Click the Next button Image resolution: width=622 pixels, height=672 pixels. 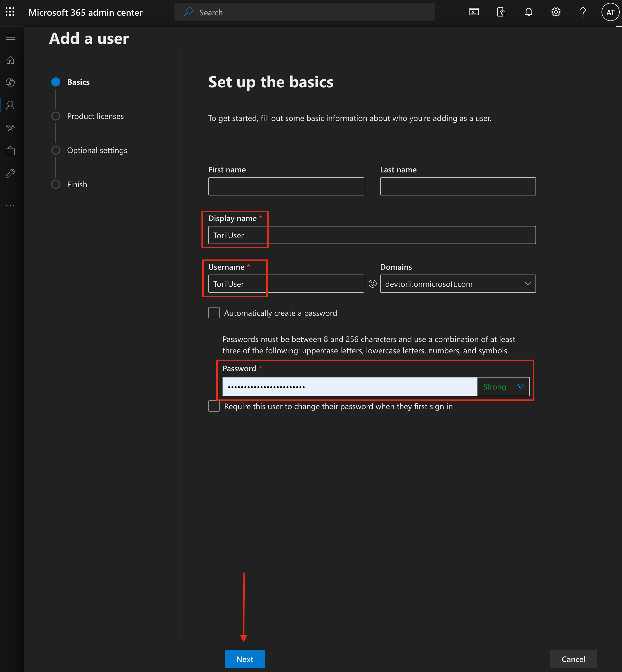coord(245,659)
